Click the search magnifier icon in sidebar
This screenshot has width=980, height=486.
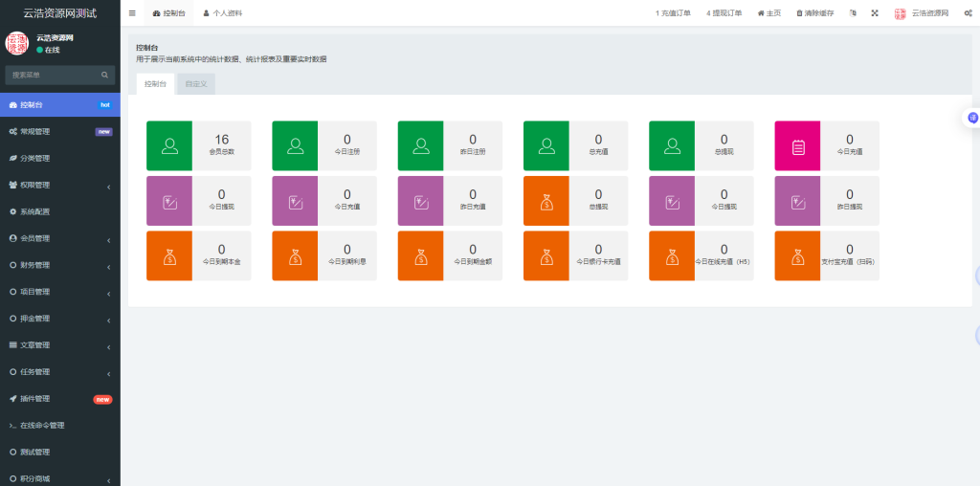click(x=105, y=75)
